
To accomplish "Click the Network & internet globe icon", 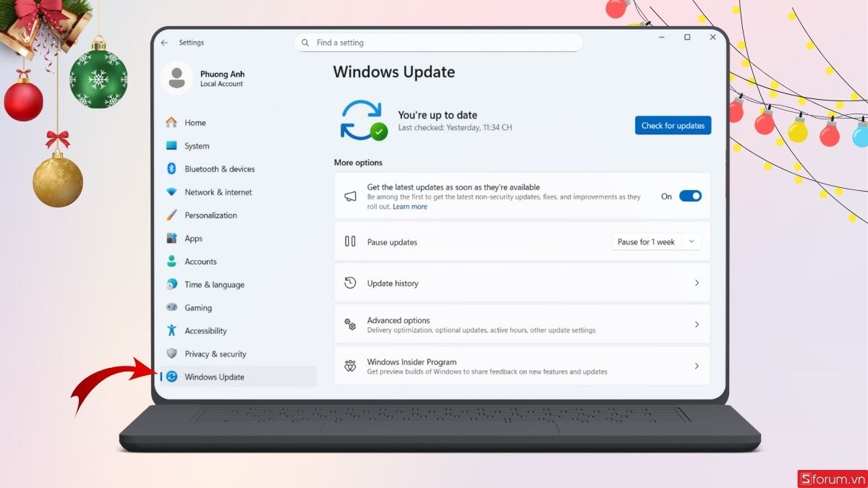I will (x=173, y=192).
